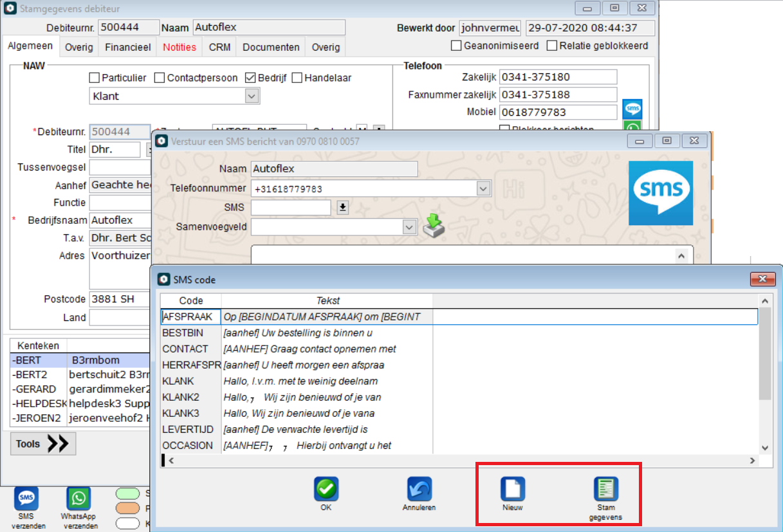Viewport: 783px width, 532px height.
Task: Click the WhatsApp verzenden icon
Action: pos(78,499)
